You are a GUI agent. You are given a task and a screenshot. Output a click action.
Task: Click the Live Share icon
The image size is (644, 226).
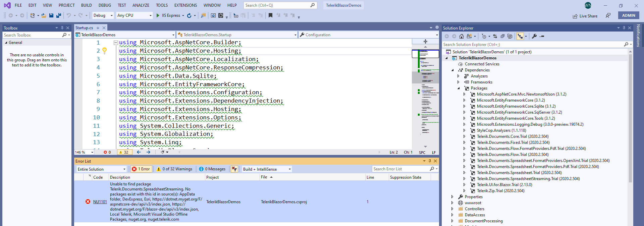(x=575, y=16)
